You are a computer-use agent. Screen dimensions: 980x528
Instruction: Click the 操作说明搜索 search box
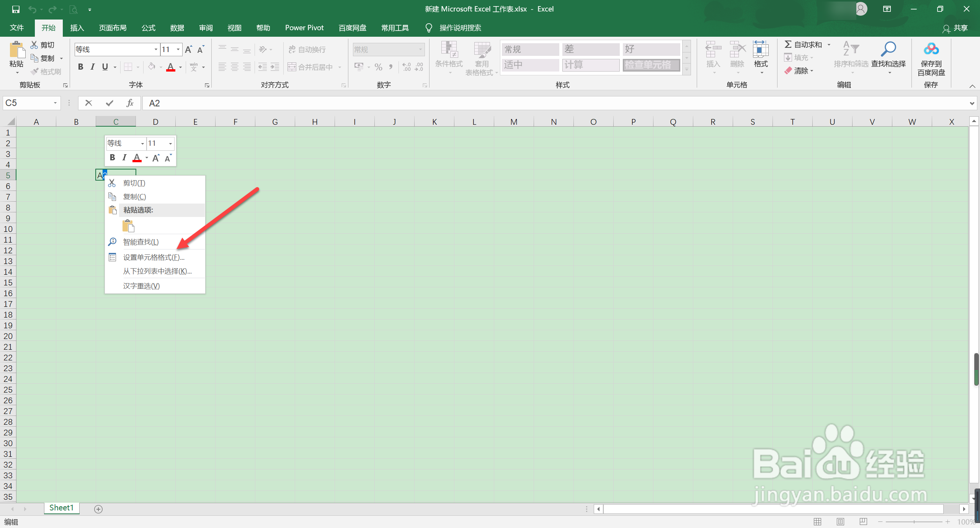tap(460, 28)
